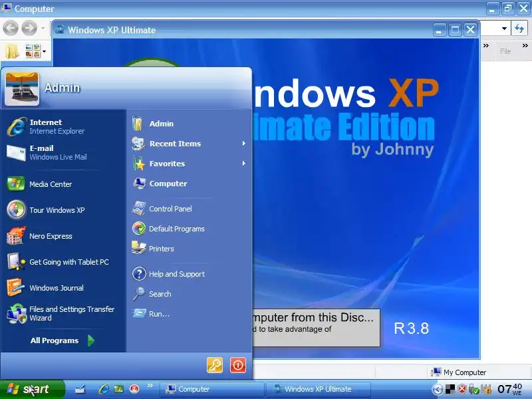532x399 pixels.
Task: Expand quick launch overflow chevron
Action: (x=150, y=386)
